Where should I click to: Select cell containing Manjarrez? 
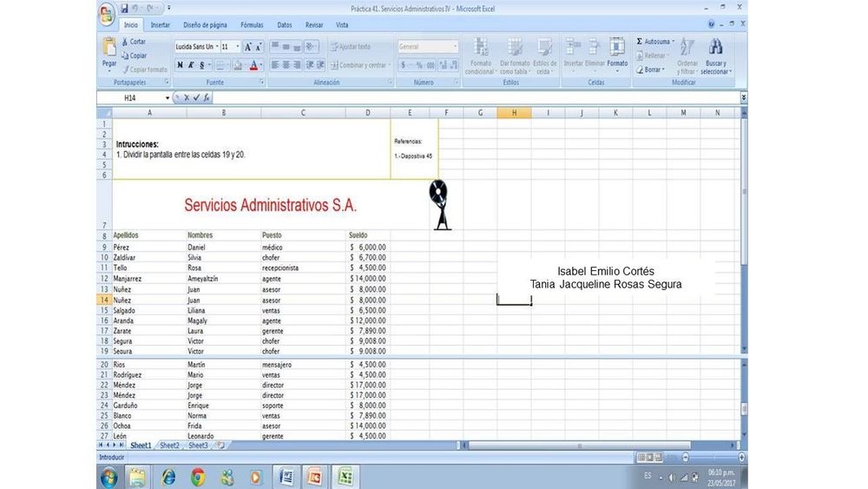point(130,279)
